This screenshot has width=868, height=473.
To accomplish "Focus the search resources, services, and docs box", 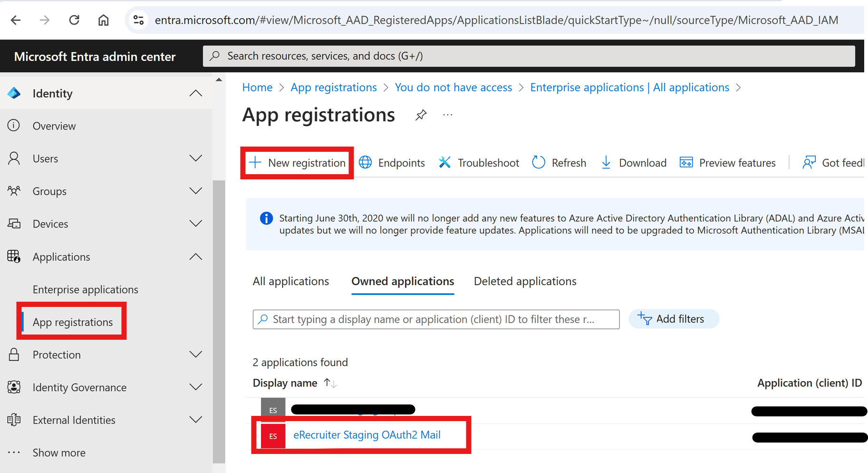I will point(529,56).
